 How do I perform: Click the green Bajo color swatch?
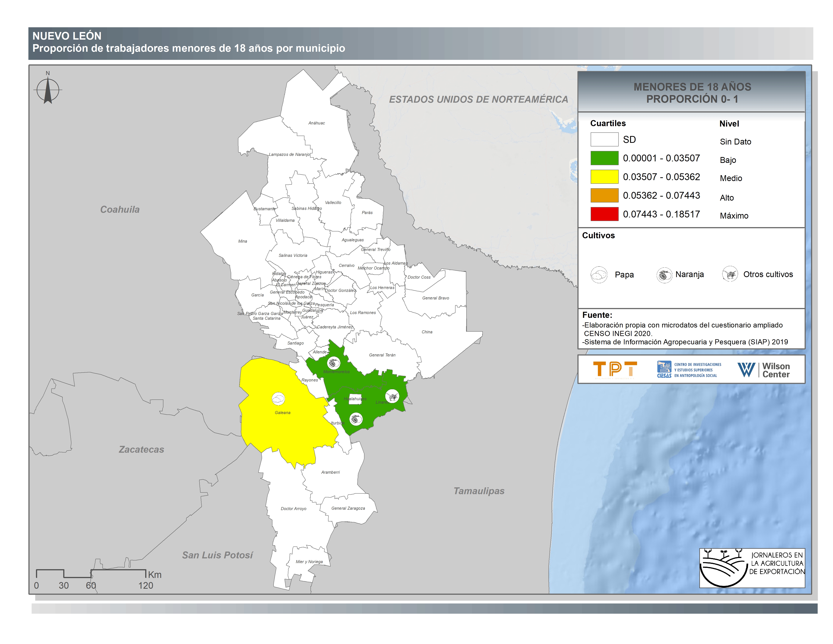604,158
